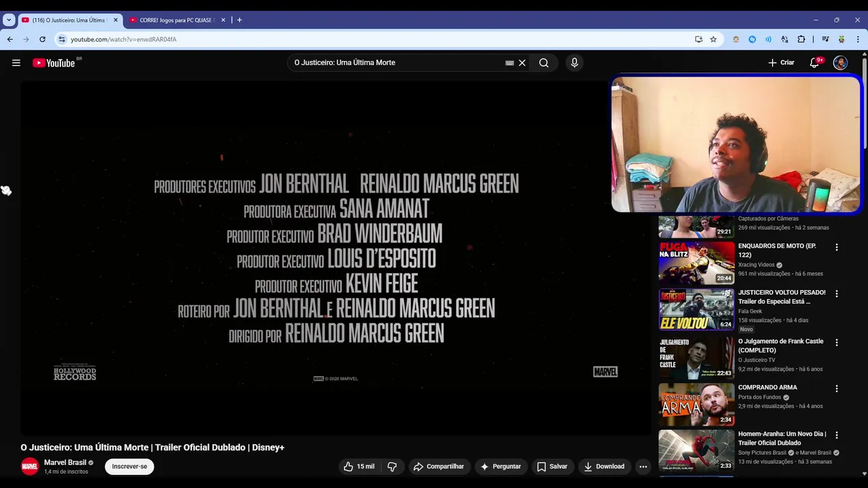Click 'O Justiceiro TV' channel text
Screen dimensions: 868x488
757,360
